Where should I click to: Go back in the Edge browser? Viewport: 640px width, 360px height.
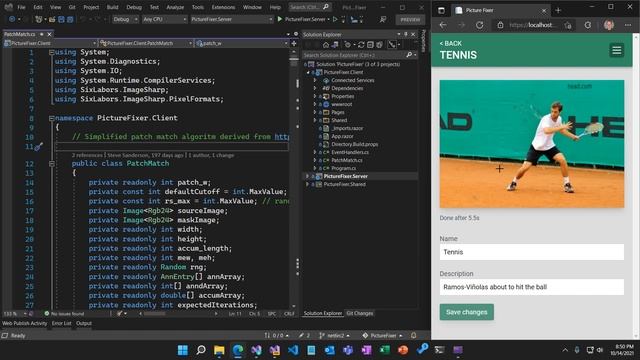443,25
